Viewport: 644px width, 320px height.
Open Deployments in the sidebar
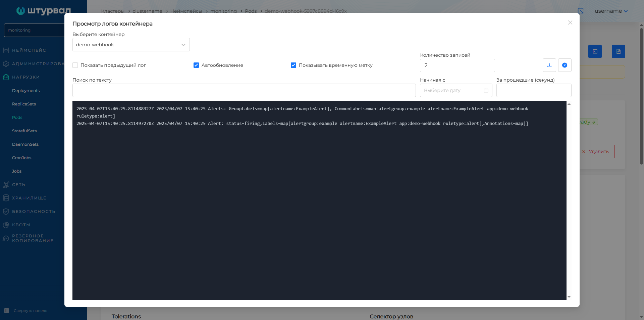(x=26, y=91)
